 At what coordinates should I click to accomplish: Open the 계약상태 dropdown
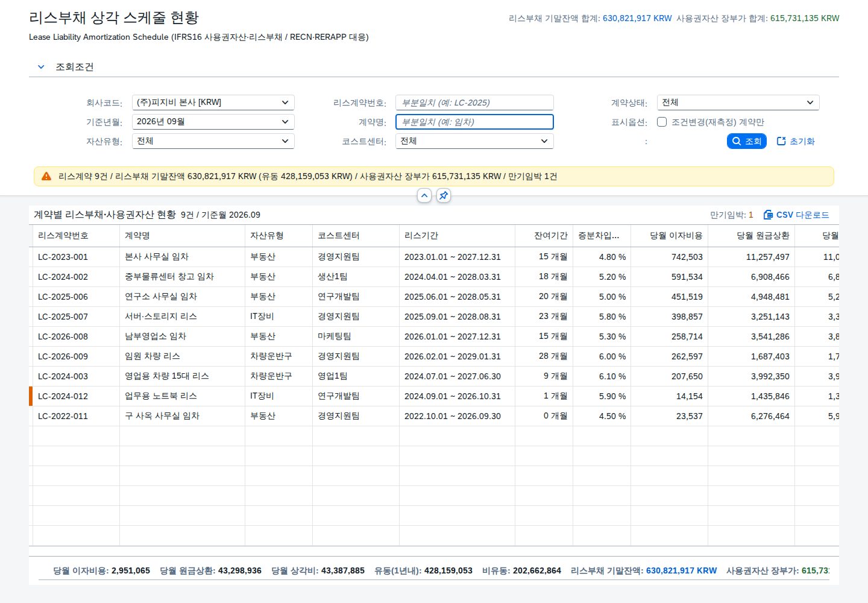click(x=738, y=103)
